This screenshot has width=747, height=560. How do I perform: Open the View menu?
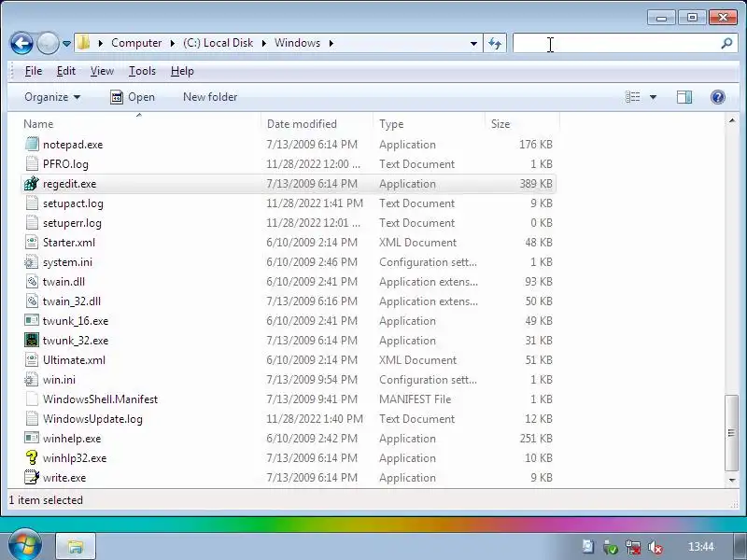(x=102, y=71)
